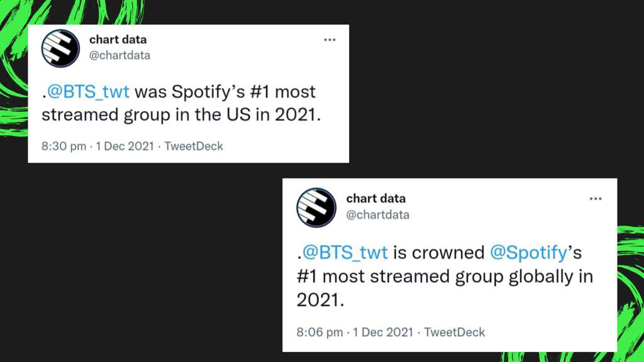644x362 pixels.
Task: Click 1 Dec 2021 date on the globally tweet
Action: click(383, 332)
